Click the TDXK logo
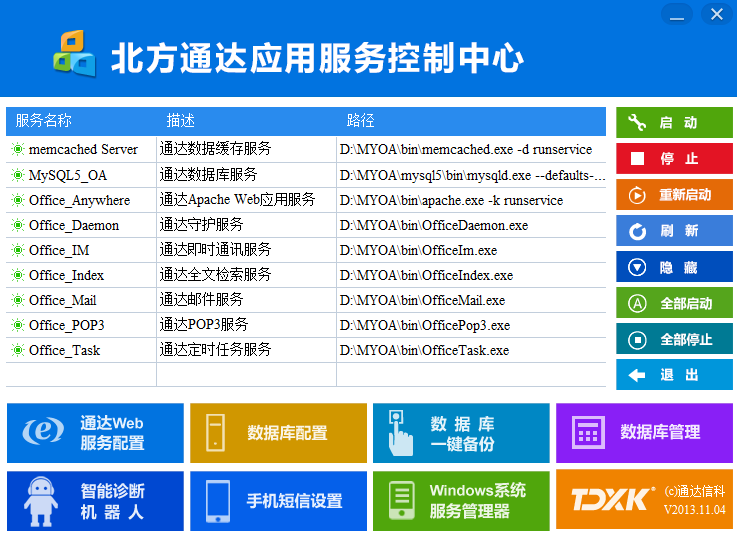737x534 pixels. coord(613,499)
